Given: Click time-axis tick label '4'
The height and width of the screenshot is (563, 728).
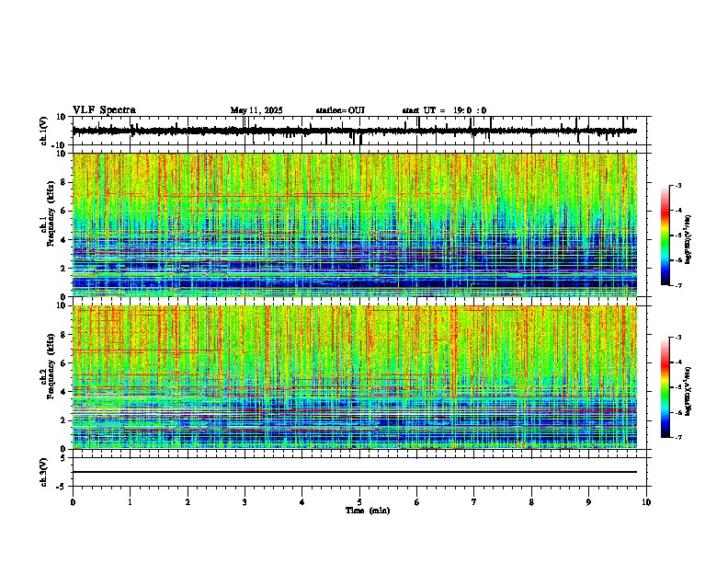Looking at the screenshot, I should pyautogui.click(x=301, y=502).
